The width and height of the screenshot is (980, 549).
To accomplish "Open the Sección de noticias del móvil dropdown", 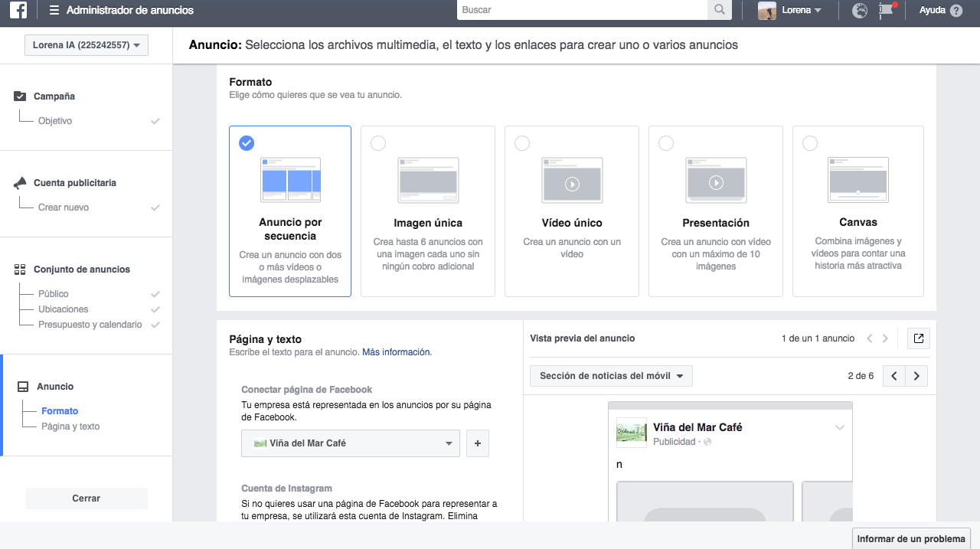I will point(610,375).
